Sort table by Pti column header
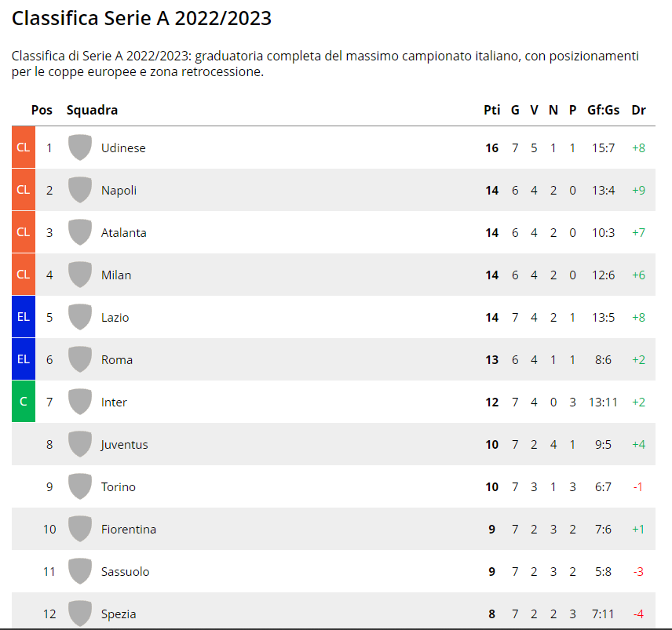Image resolution: width=672 pixels, height=630 pixels. point(492,110)
